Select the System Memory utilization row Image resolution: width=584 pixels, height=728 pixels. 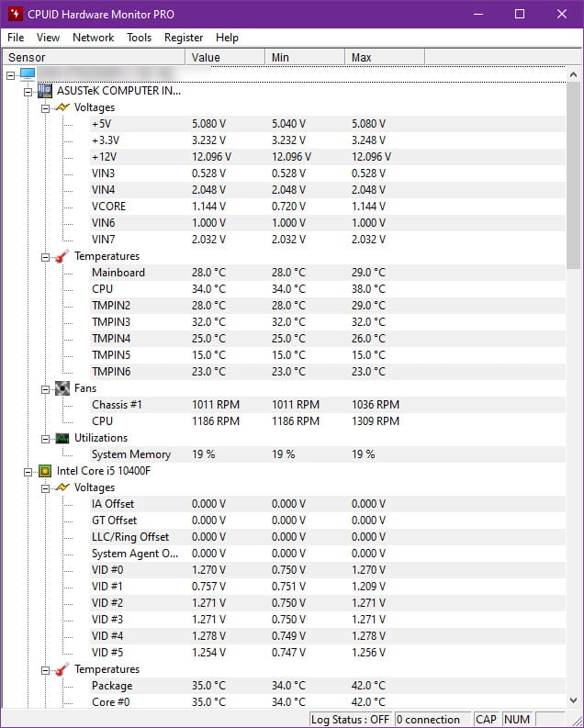coord(328,454)
